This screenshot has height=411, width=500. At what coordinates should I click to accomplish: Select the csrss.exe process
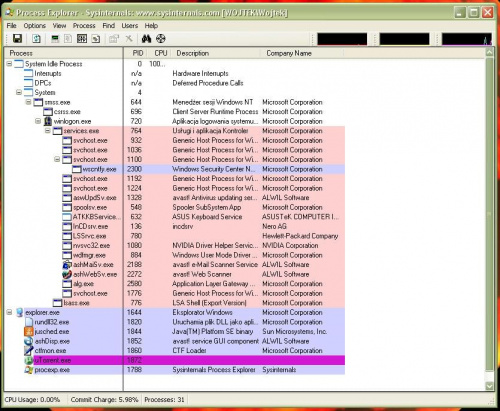[x=67, y=112]
